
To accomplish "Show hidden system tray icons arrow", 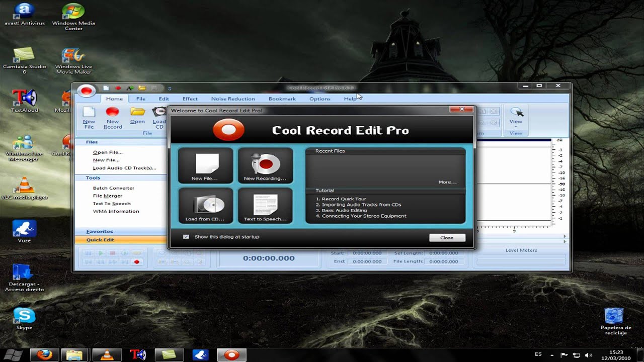I will [x=552, y=355].
